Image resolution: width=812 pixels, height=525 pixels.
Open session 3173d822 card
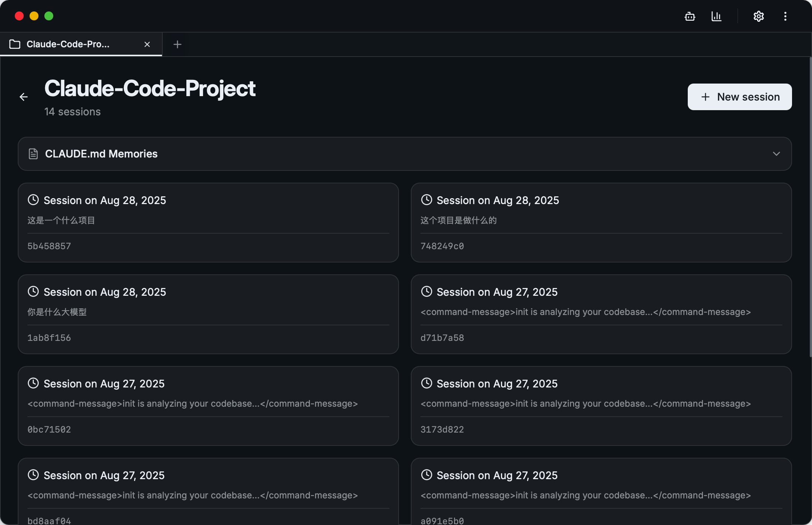(601, 406)
